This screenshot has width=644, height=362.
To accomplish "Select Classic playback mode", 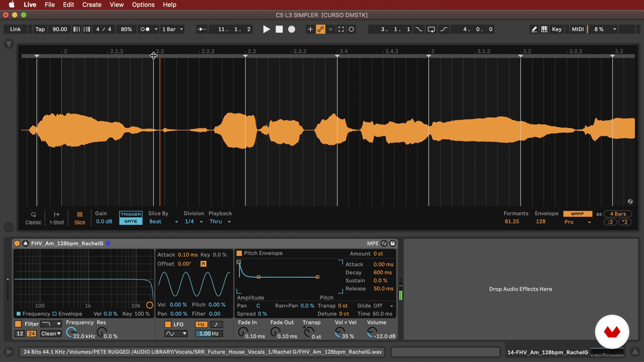I will click(33, 218).
